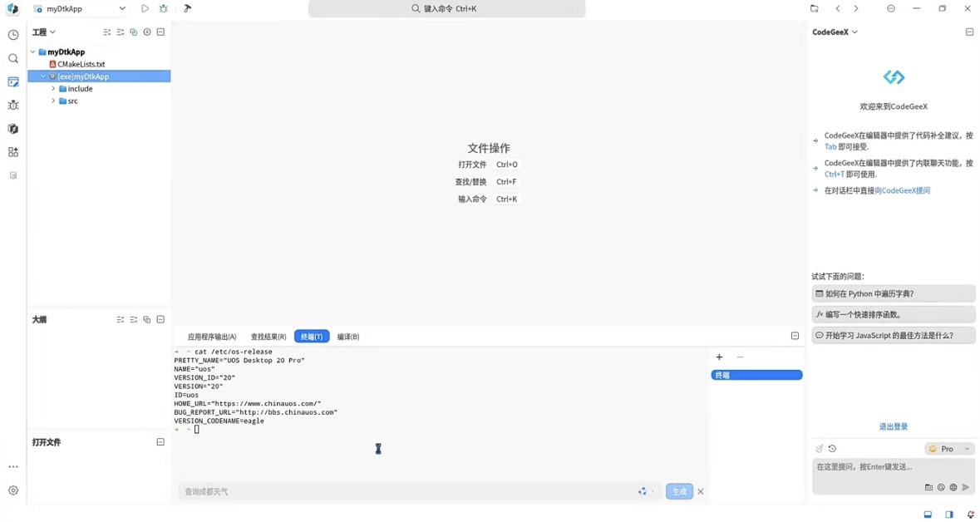Switch to 查找结果(R) tab
The height and width of the screenshot is (522, 980).
(x=268, y=337)
